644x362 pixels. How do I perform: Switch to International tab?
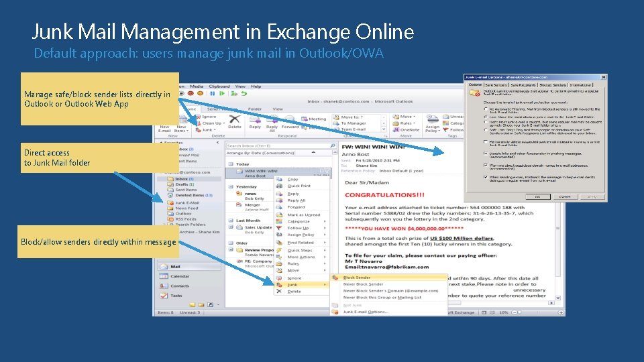580,85
